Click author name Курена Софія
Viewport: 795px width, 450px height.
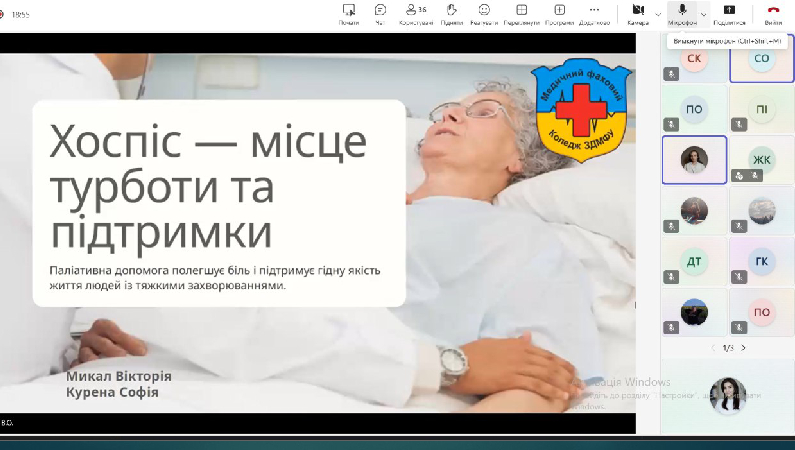[112, 392]
